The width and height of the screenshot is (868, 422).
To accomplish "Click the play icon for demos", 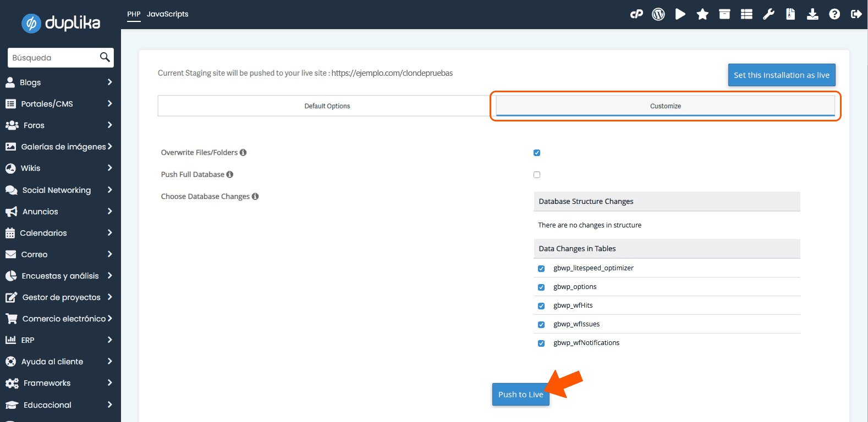I will 680,14.
